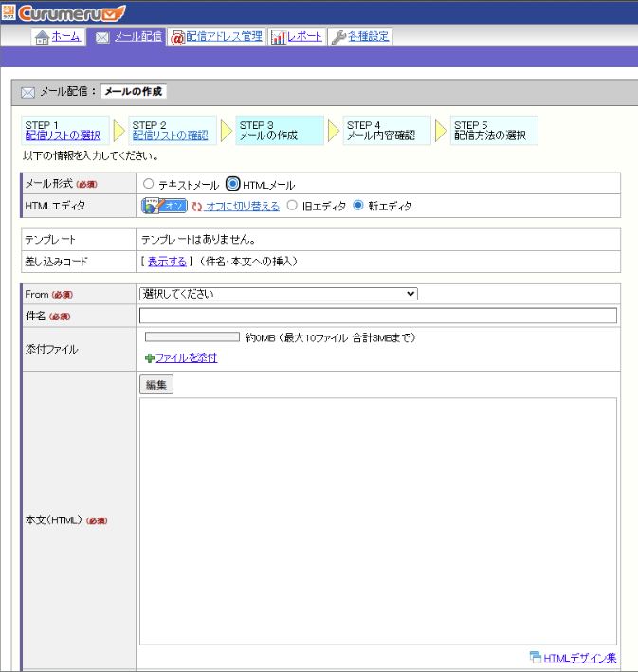638x672 pixels.
Task: Click the attachment size progress bar
Action: click(191, 337)
